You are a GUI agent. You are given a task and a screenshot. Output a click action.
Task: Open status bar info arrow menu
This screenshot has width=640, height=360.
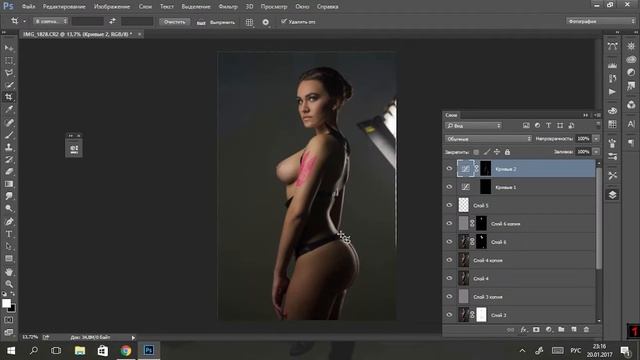coord(133,338)
